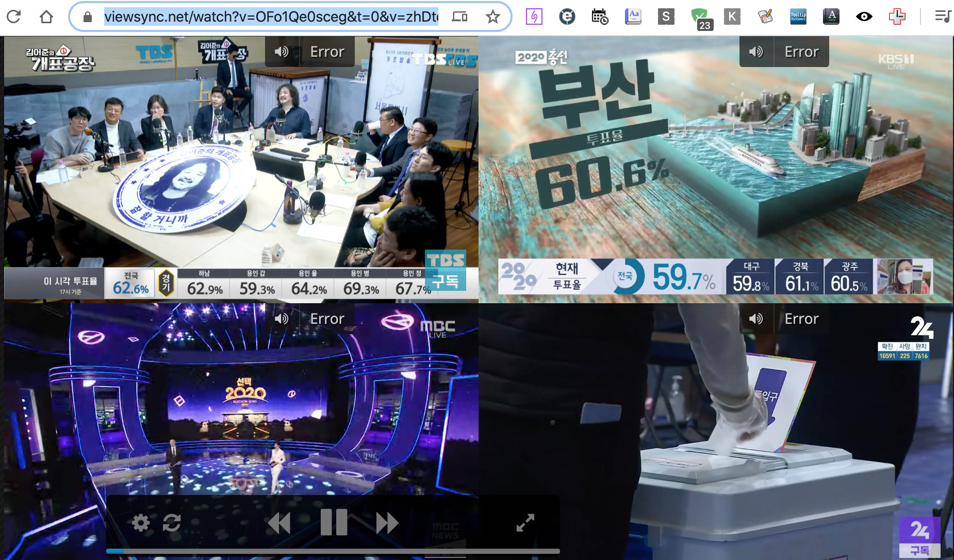Open the green extension with badge 23
This screenshot has width=954, height=560.
[x=702, y=19]
